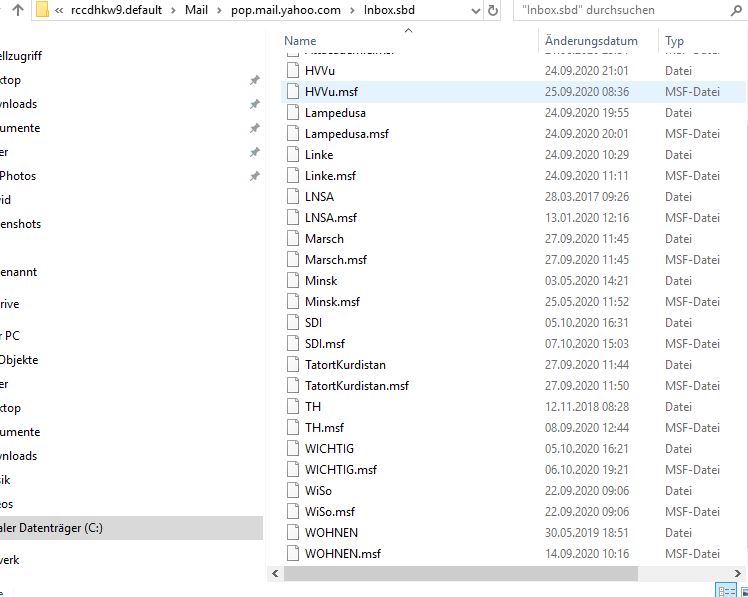The width and height of the screenshot is (748, 597).
Task: Click the file icon of SDI.msf
Action: tap(293, 344)
